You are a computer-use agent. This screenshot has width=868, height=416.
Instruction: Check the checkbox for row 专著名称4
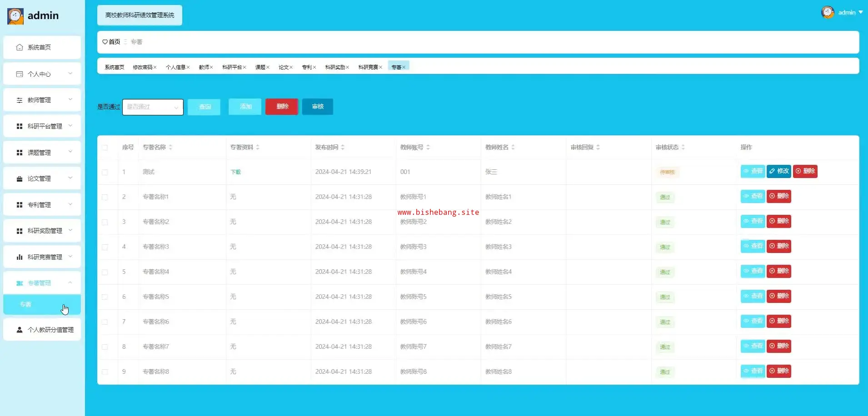(x=105, y=272)
